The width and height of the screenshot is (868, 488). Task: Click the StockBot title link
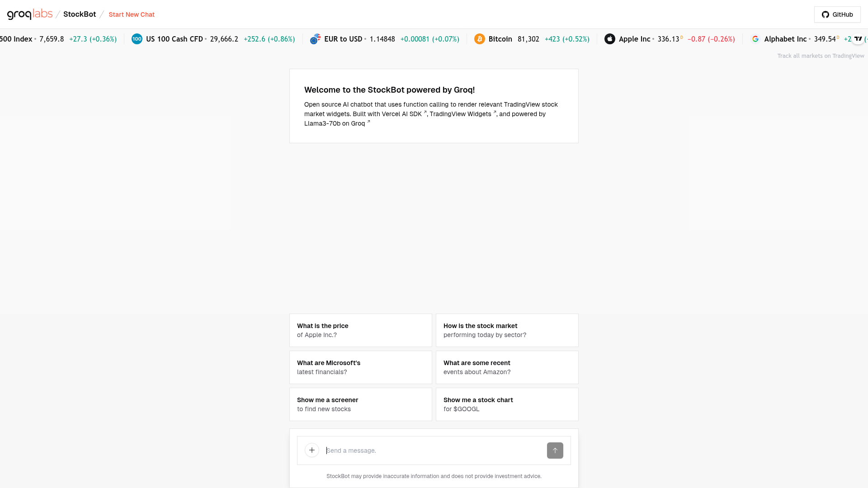80,14
